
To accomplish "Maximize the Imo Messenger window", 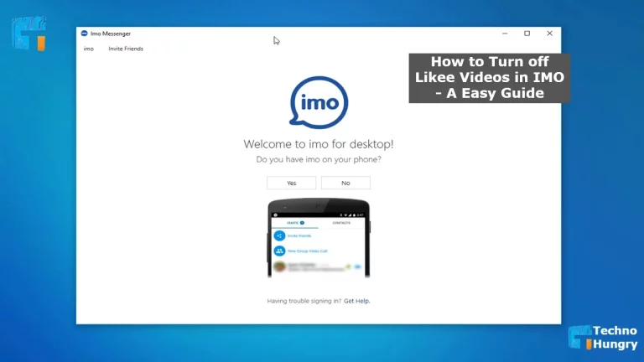I will coord(527,34).
